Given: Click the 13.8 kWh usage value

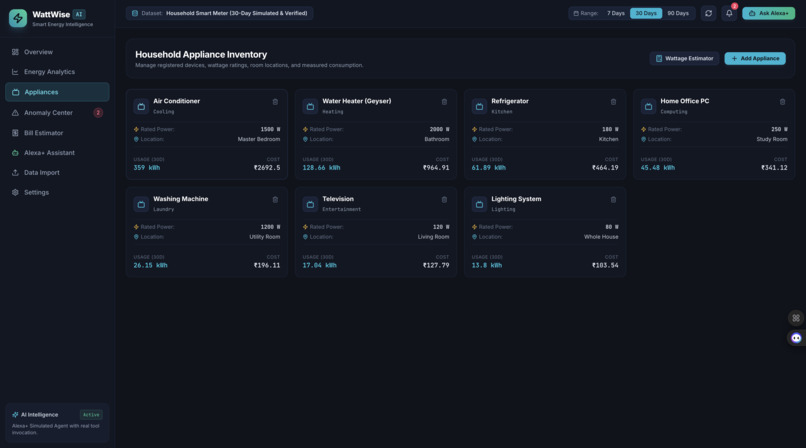Looking at the screenshot, I should (x=487, y=265).
